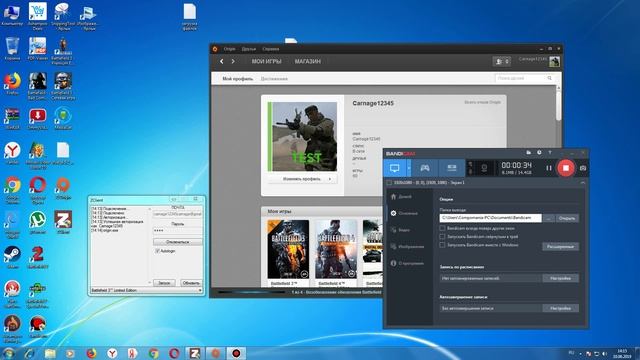Open the friends list icon in Origin header
Viewport: 640px width, 360px height.
tap(502, 62)
